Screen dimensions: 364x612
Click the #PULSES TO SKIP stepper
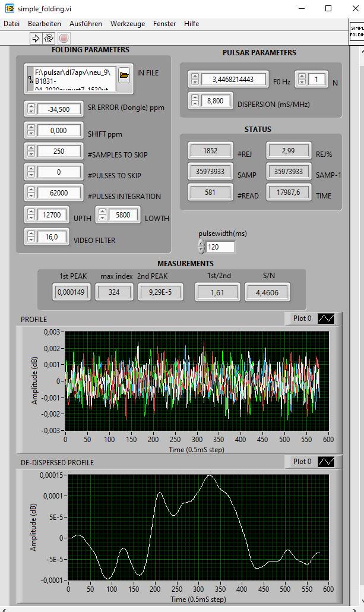pos(31,172)
